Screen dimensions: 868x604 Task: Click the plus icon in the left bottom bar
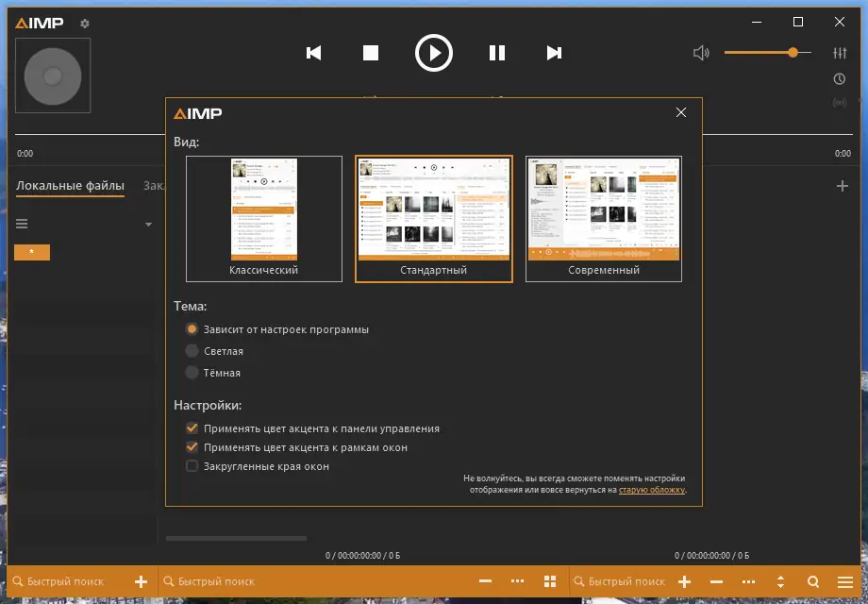coord(142,581)
